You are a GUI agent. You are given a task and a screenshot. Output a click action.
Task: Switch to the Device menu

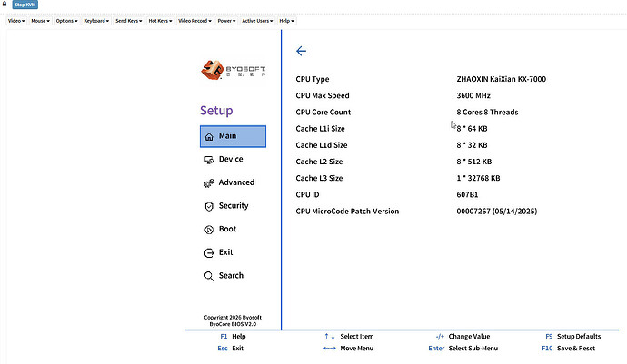click(x=233, y=159)
